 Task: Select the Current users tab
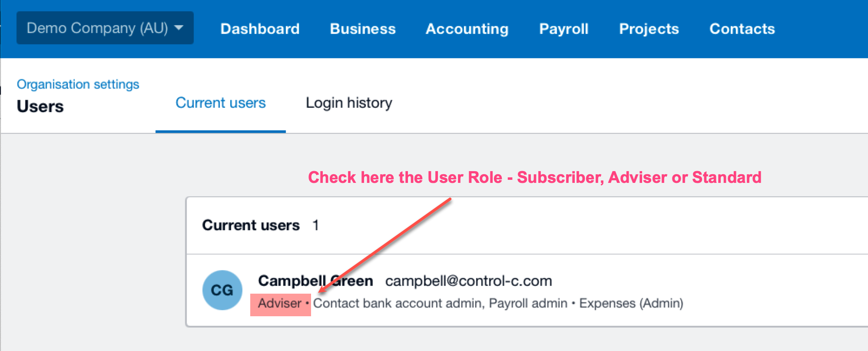[221, 103]
